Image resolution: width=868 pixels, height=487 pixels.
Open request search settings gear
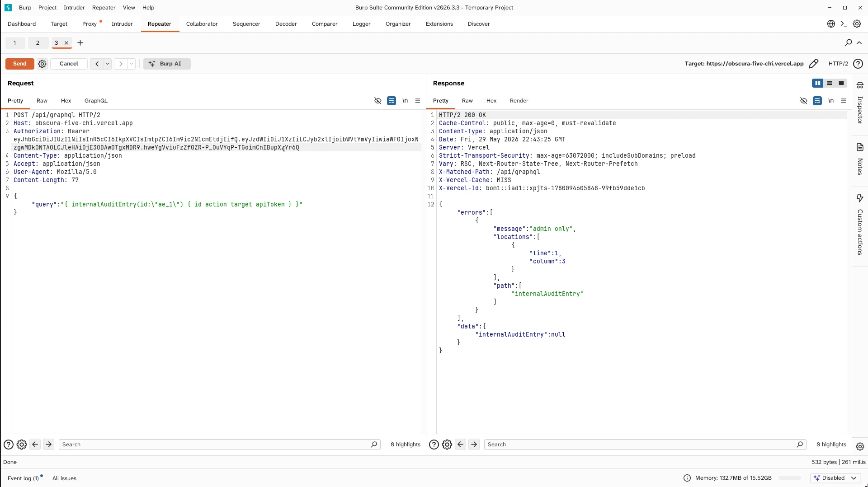(22, 445)
